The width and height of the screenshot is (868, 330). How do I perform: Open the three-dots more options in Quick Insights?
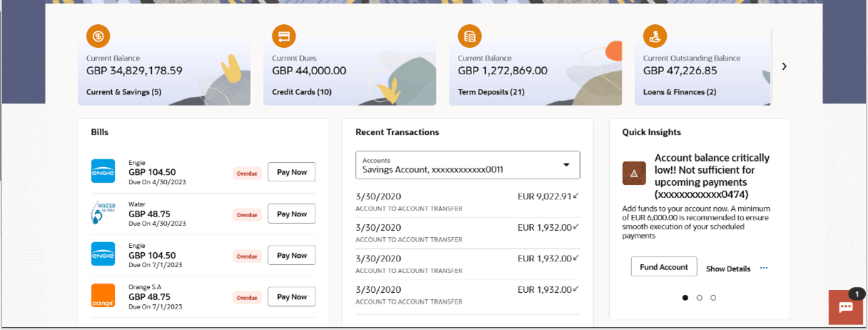pyautogui.click(x=764, y=269)
